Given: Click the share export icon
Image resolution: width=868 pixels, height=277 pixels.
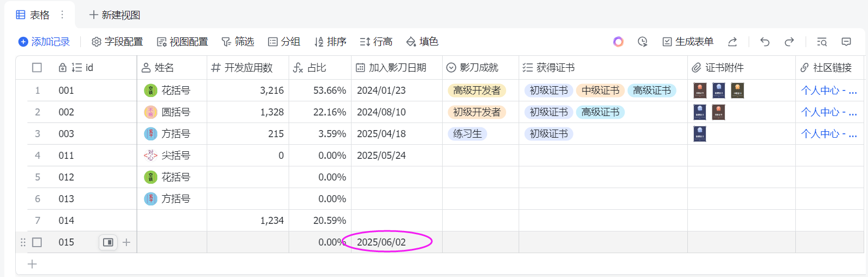Looking at the screenshot, I should pyautogui.click(x=732, y=42).
